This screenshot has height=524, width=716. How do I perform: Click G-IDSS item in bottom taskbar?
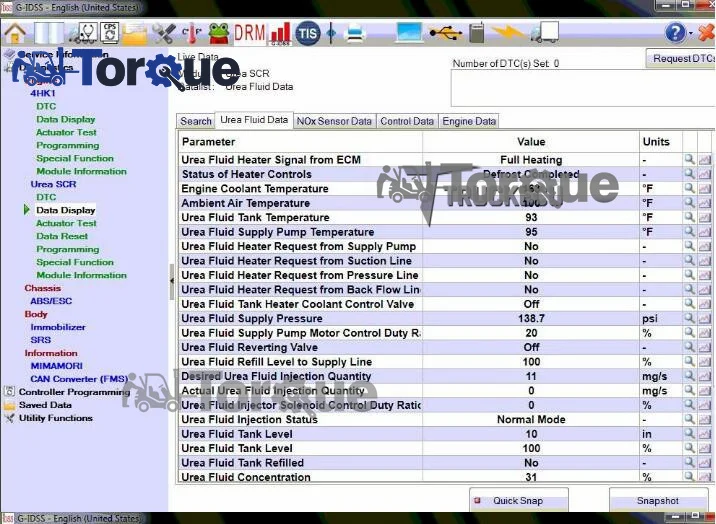73,519
